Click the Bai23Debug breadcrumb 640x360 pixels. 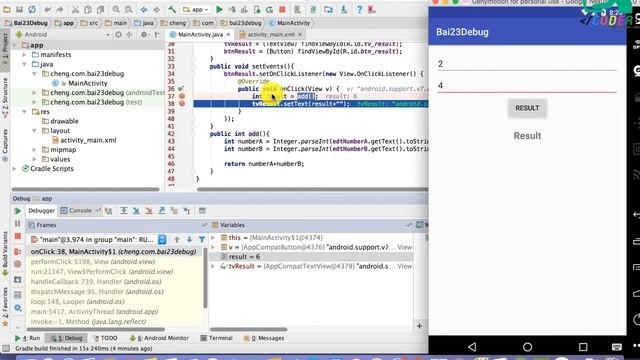click(x=27, y=23)
